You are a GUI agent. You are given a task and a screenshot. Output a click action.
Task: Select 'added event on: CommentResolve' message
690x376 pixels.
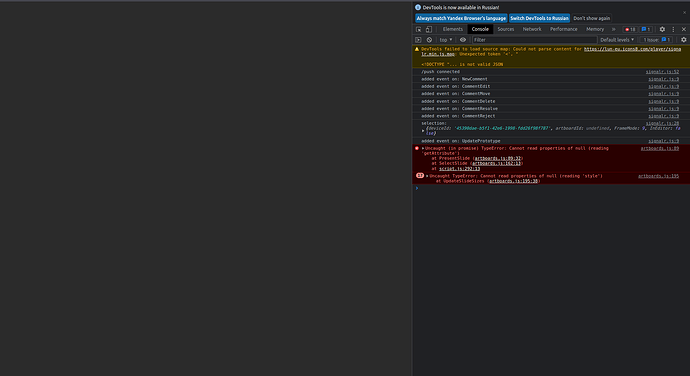459,108
